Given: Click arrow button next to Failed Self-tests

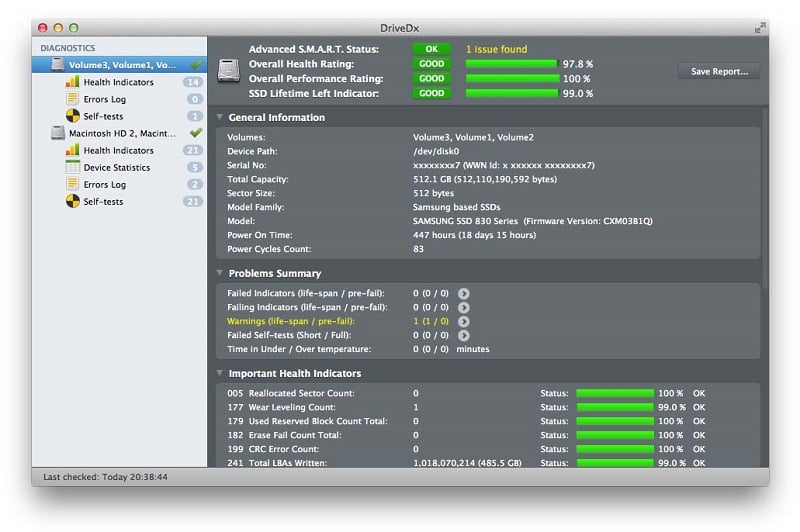Looking at the screenshot, I should [x=463, y=336].
